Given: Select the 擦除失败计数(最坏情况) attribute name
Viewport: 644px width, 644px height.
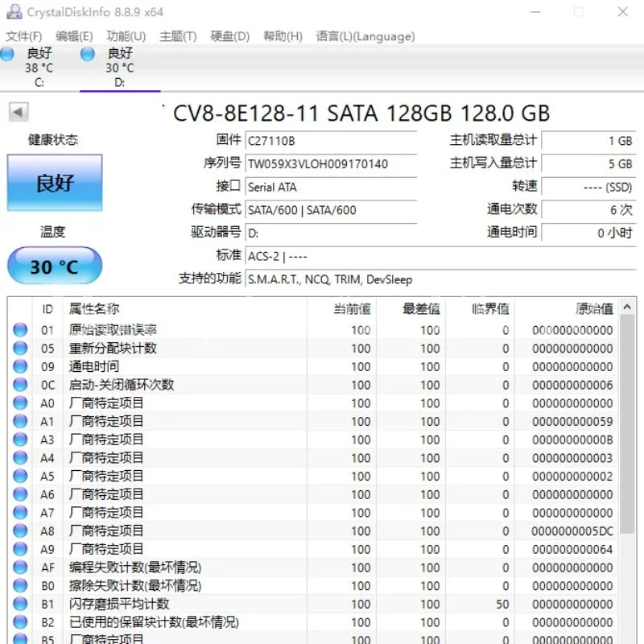Looking at the screenshot, I should [x=135, y=586].
